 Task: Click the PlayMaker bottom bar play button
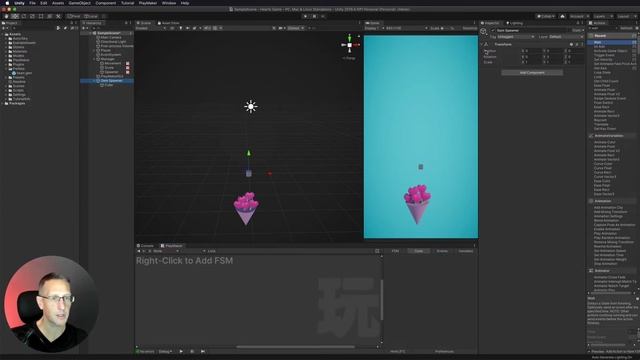tap(181, 351)
